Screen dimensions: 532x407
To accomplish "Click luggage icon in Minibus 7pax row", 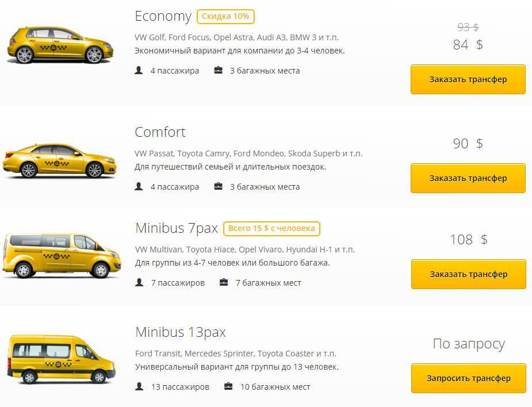I will coord(224,282).
